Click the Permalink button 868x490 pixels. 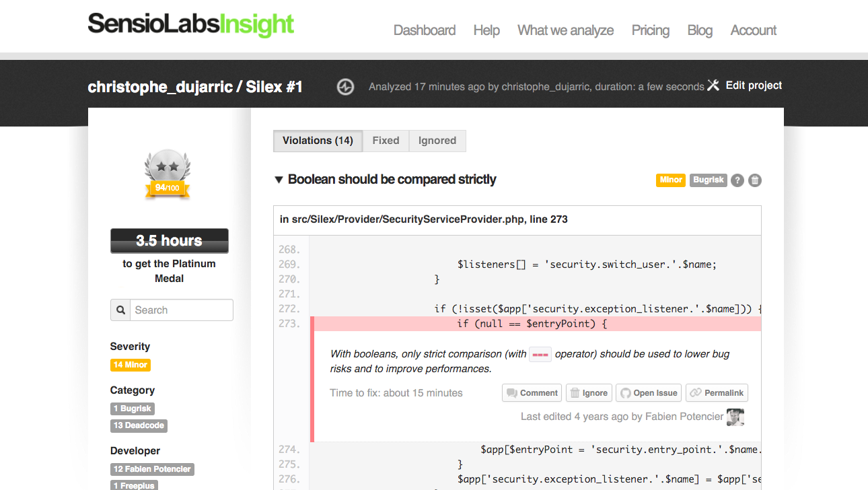pyautogui.click(x=717, y=393)
